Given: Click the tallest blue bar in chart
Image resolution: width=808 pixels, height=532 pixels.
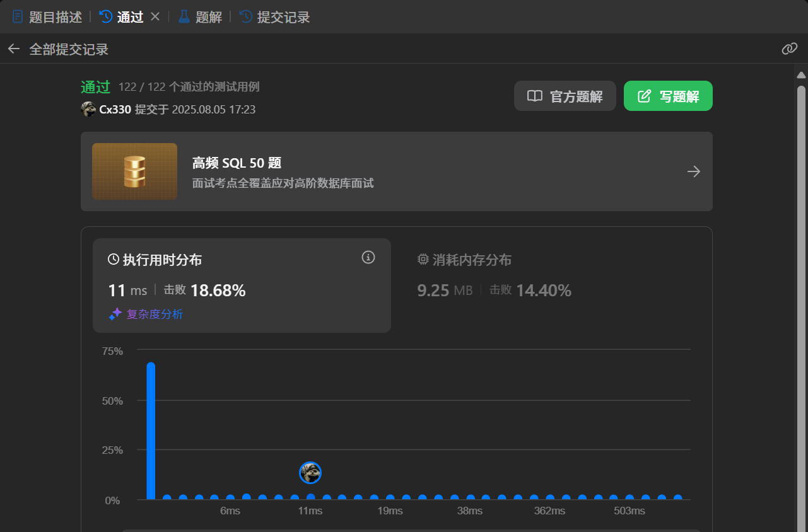Looking at the screenshot, I should (151, 431).
